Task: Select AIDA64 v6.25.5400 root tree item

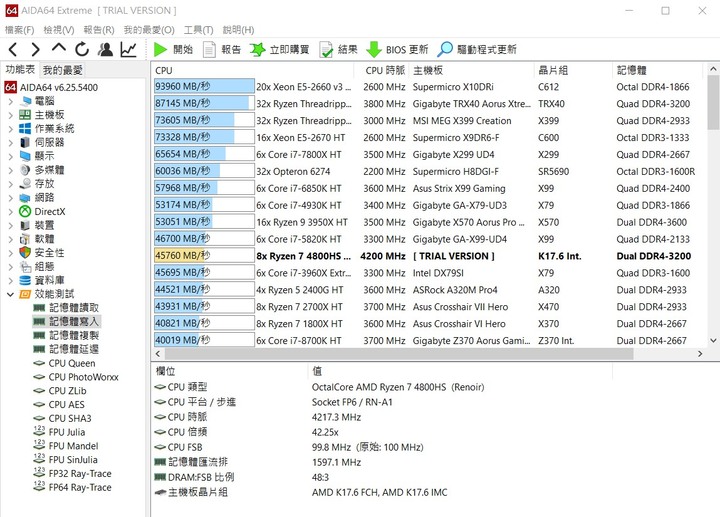Action: [51, 87]
